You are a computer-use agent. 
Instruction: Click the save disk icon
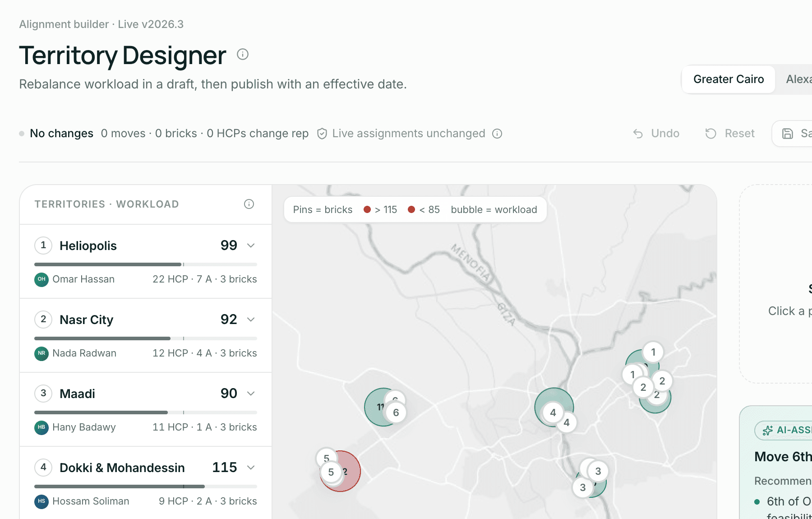coord(788,134)
